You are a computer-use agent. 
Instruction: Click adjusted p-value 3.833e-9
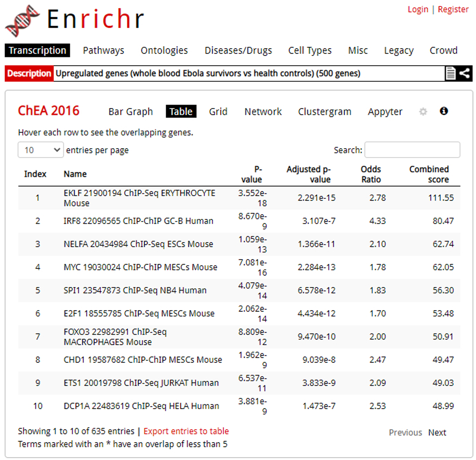[x=319, y=383]
